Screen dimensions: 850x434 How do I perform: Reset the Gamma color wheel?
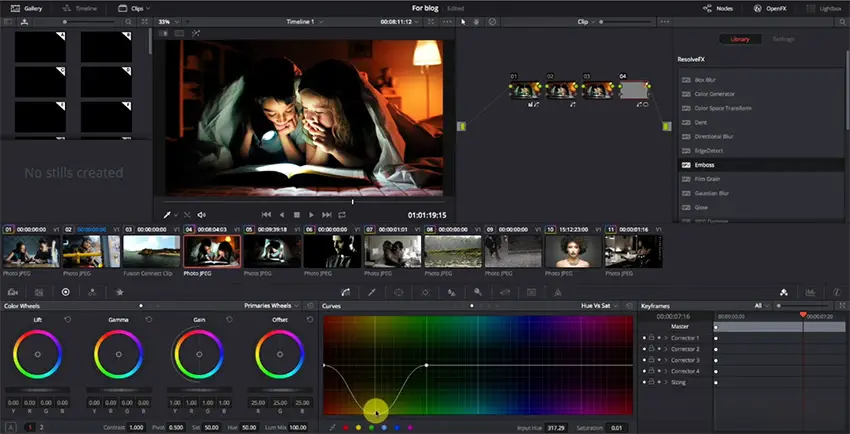pos(149,320)
